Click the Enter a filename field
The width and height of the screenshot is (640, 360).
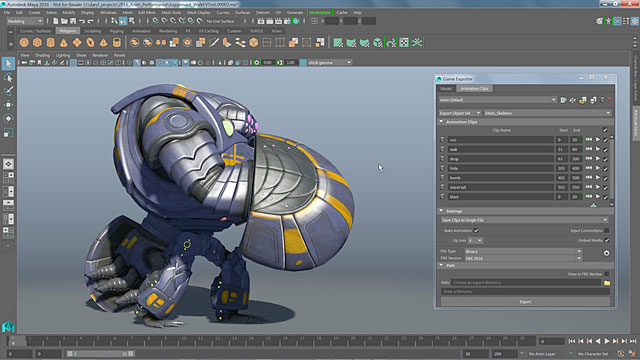pyautogui.click(x=525, y=291)
